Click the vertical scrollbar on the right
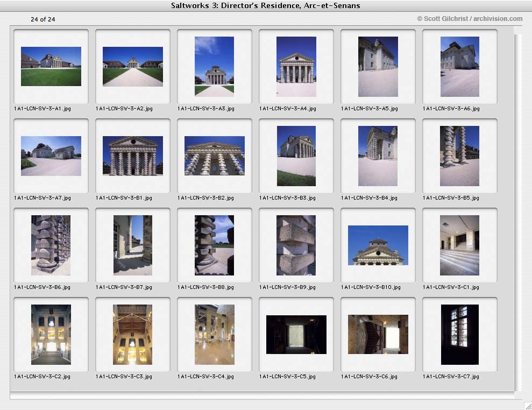The image size is (532, 410). point(517,213)
